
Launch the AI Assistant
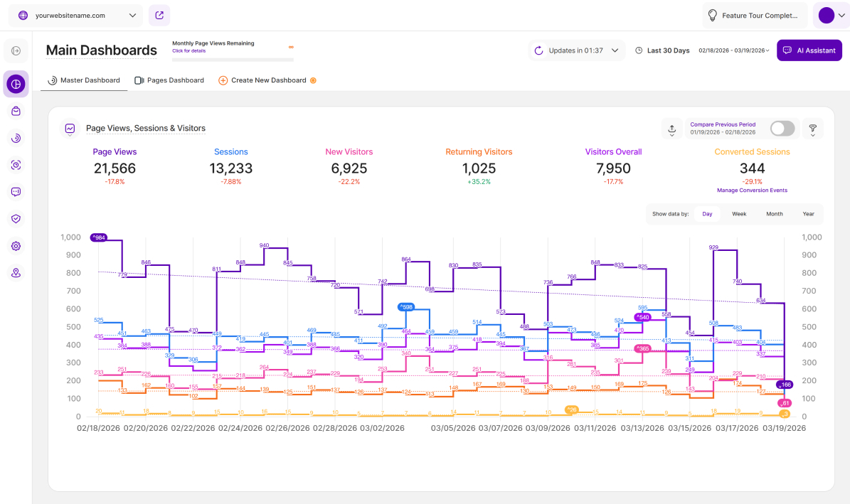[x=809, y=50]
